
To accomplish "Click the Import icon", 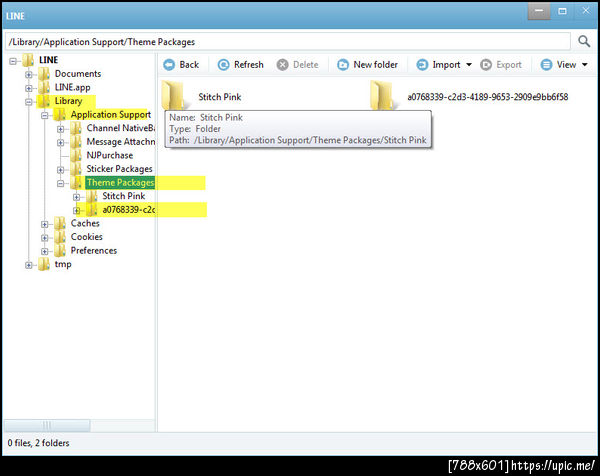I will pos(422,65).
